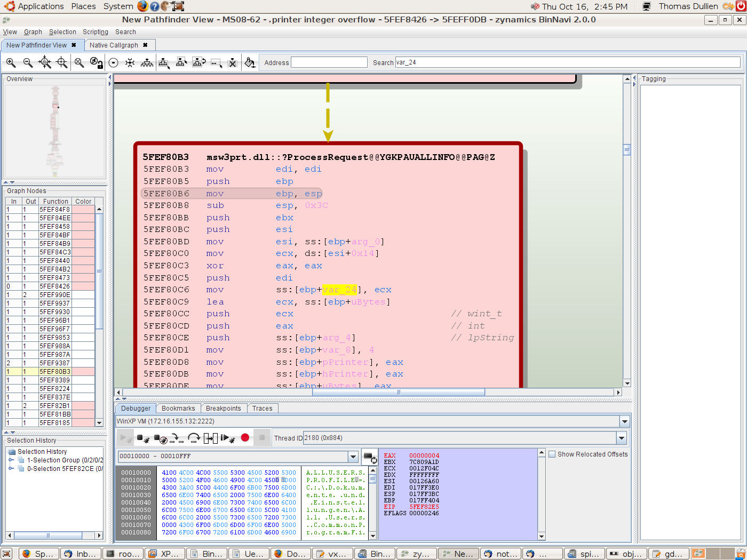
Task: Switch to the Breakpoints tab
Action: coord(223,409)
